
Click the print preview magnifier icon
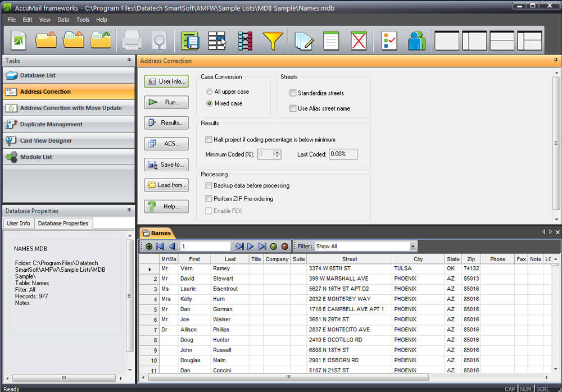158,40
